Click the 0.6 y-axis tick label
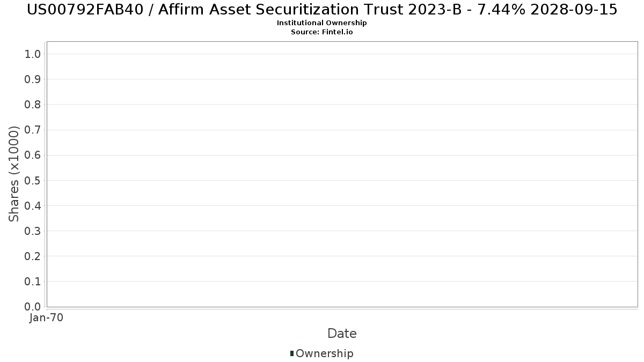This screenshot has height=362, width=644. click(x=33, y=155)
